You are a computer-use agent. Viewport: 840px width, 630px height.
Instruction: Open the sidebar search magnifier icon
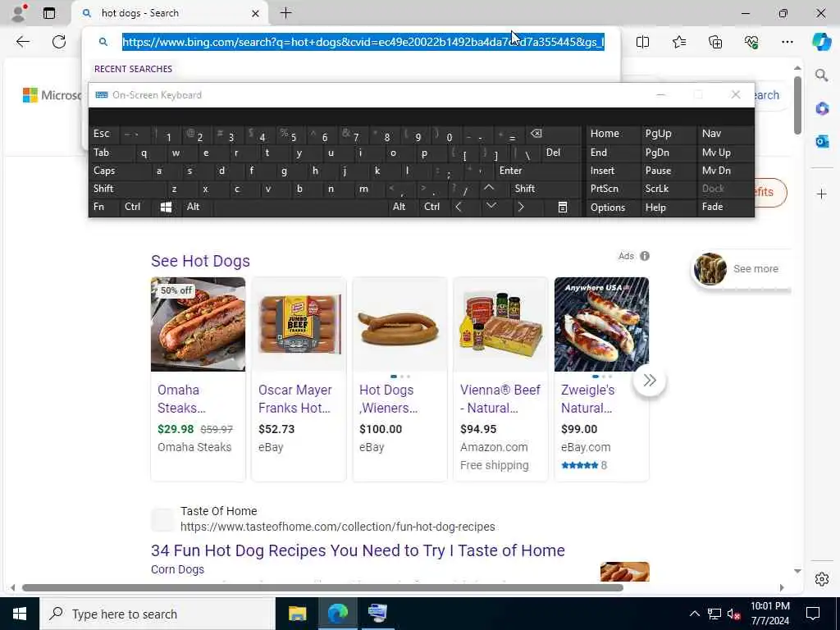pos(822,75)
